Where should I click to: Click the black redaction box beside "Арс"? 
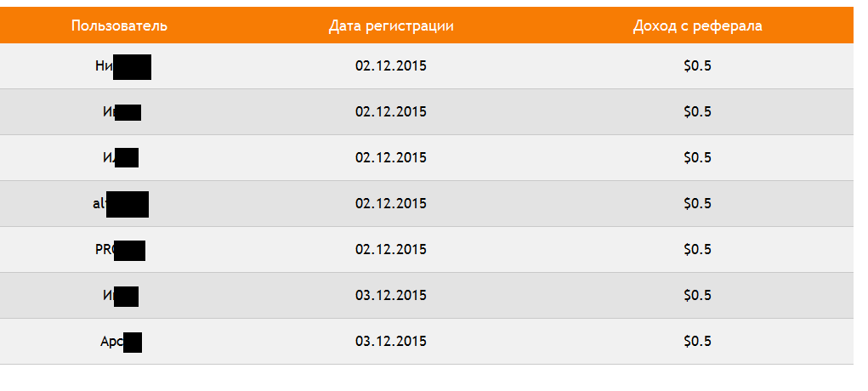[x=133, y=343]
